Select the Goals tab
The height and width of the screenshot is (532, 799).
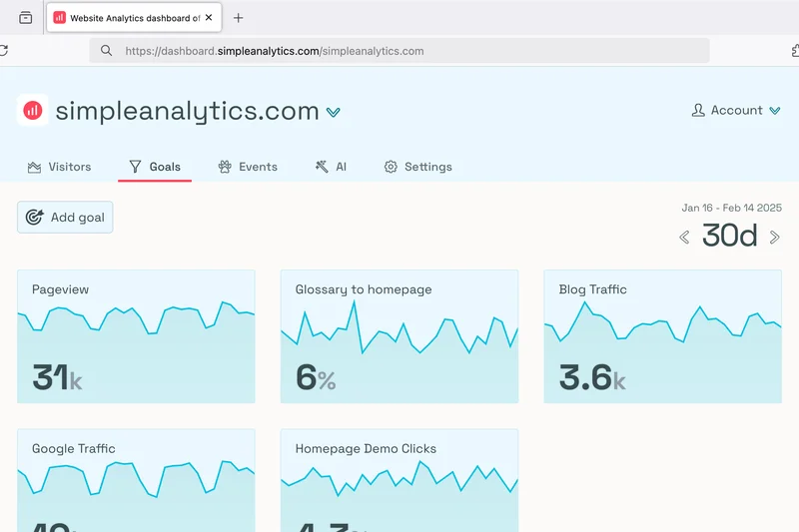pos(155,167)
